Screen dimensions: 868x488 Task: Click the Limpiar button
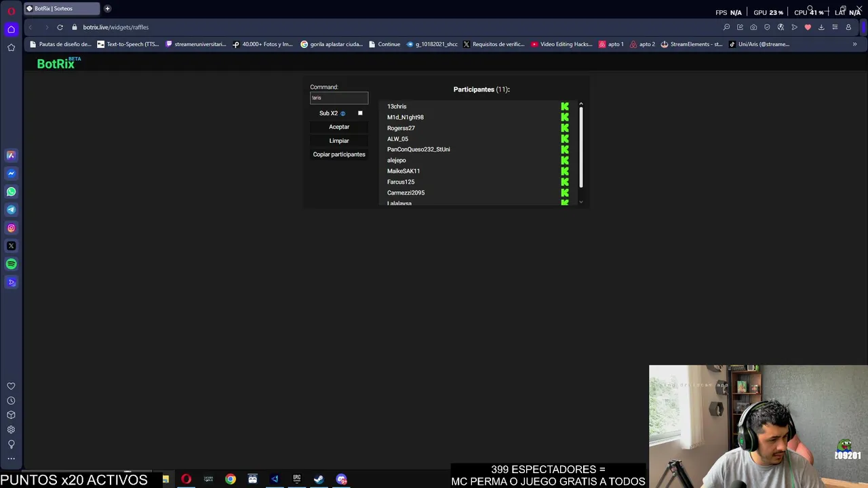(339, 141)
